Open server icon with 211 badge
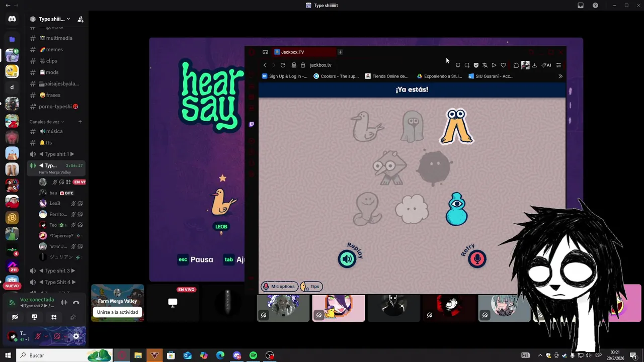 click(x=12, y=265)
